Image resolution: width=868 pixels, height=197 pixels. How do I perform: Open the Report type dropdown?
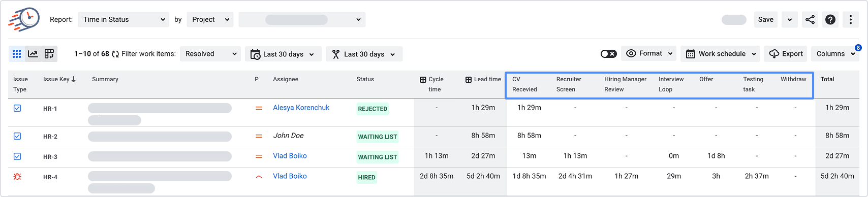click(x=123, y=19)
